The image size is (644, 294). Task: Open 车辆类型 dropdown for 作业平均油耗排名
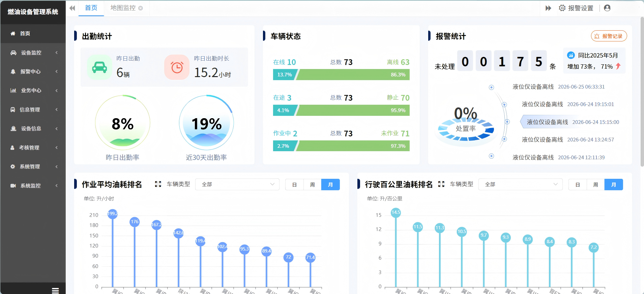pos(237,185)
